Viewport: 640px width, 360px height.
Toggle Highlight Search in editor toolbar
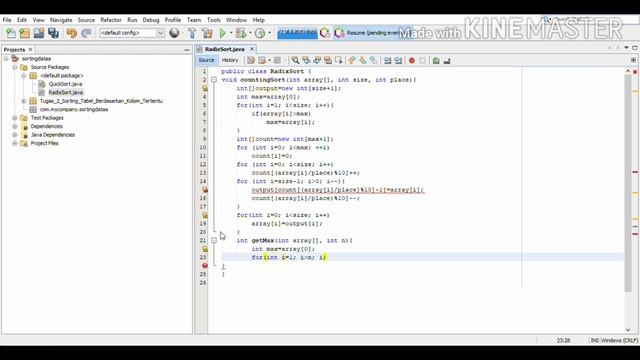[x=328, y=60]
